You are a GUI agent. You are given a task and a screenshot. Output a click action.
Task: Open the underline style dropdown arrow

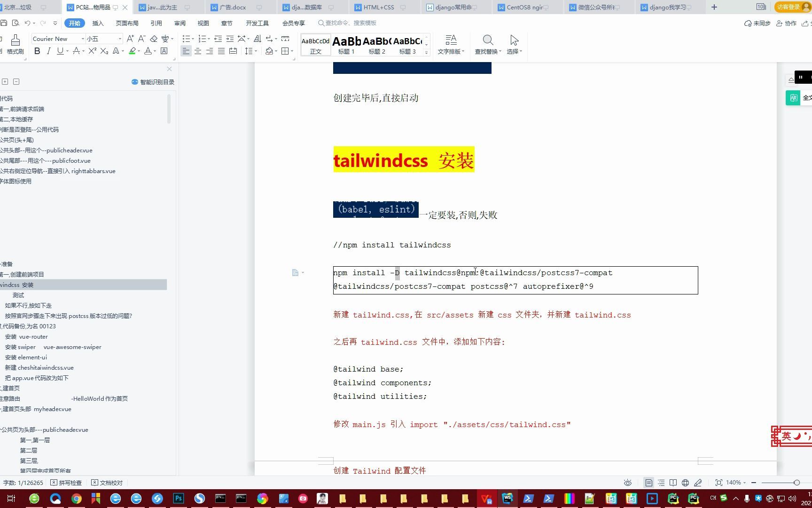[67, 51]
